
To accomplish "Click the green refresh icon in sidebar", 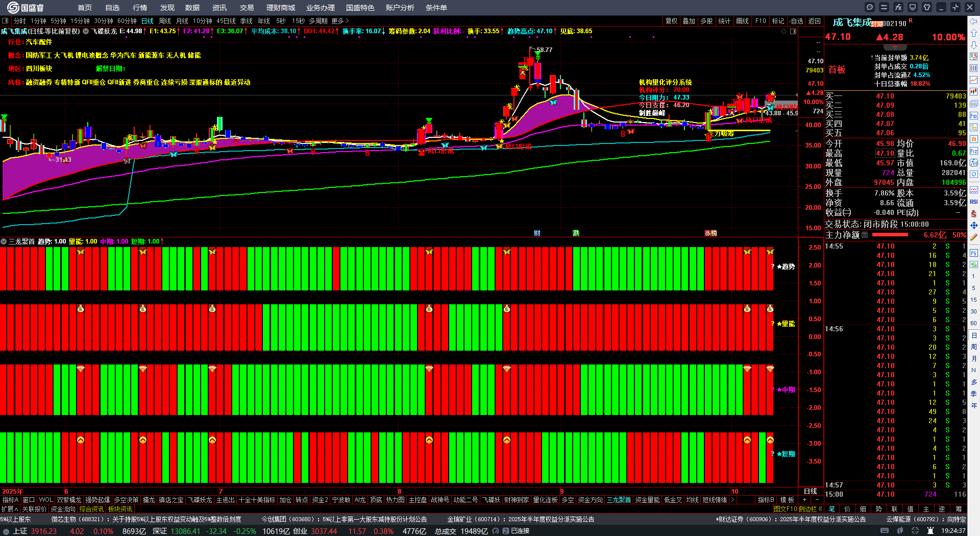I will click(974, 264).
